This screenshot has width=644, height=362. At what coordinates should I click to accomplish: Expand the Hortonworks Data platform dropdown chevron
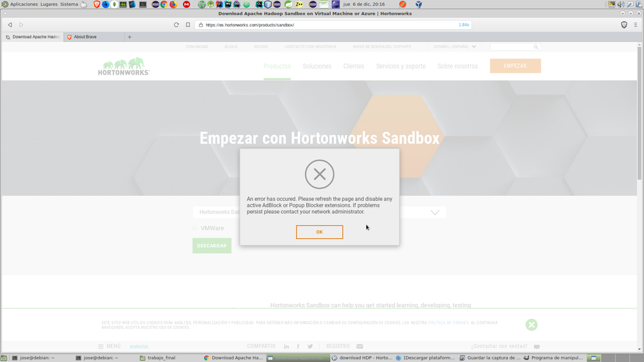coord(435,212)
